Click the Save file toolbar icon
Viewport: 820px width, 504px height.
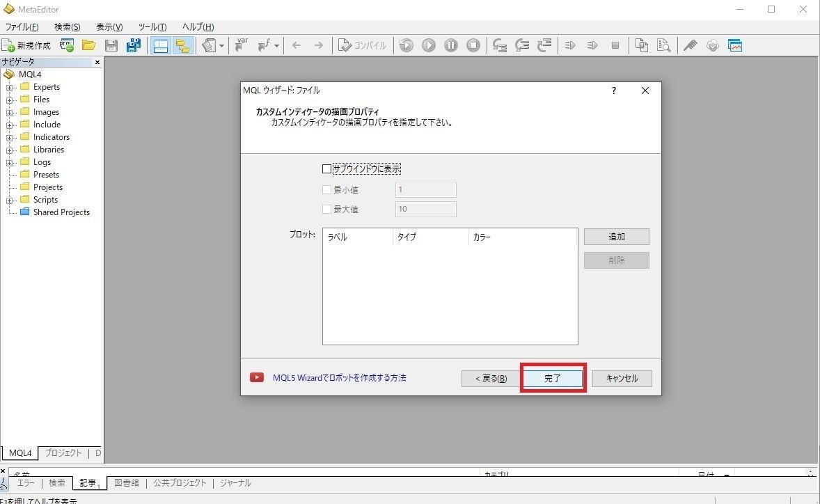point(111,45)
